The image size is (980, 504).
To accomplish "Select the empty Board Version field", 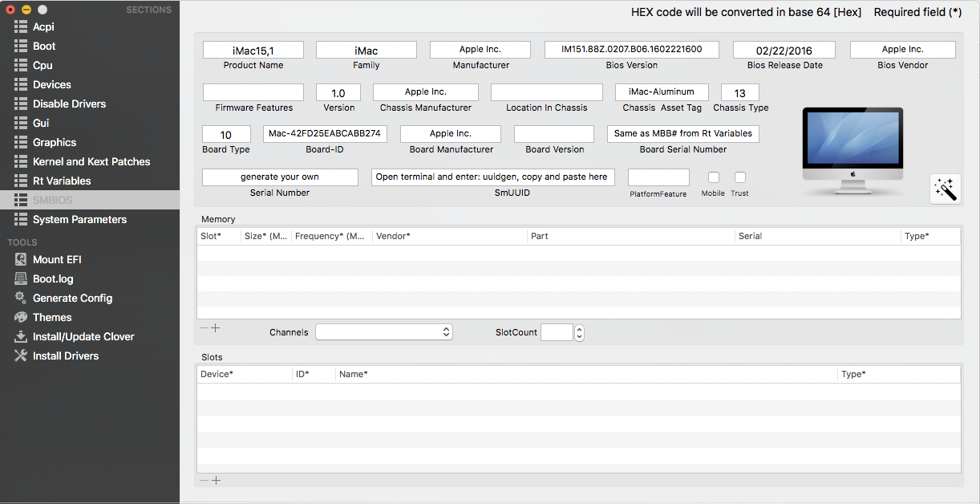I will (554, 134).
